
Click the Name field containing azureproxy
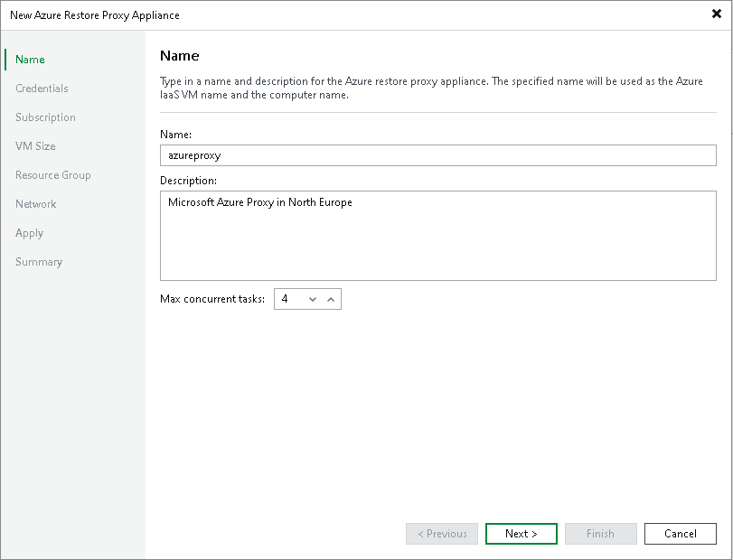(x=438, y=155)
